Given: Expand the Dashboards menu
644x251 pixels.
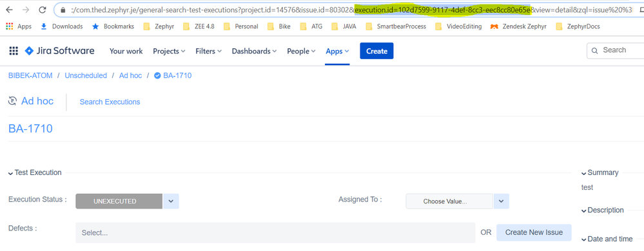Looking at the screenshot, I should [x=254, y=51].
